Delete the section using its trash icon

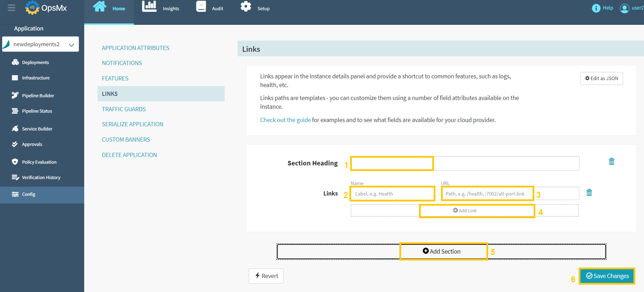click(x=612, y=161)
